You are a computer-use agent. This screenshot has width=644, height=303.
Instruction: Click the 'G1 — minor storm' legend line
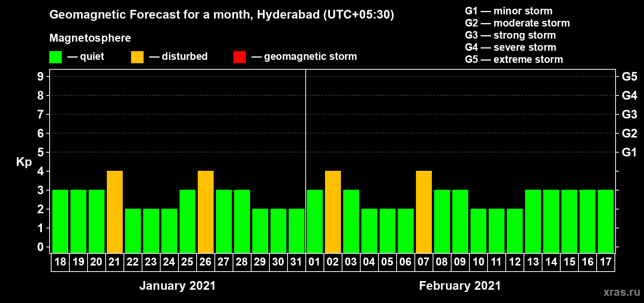point(508,11)
